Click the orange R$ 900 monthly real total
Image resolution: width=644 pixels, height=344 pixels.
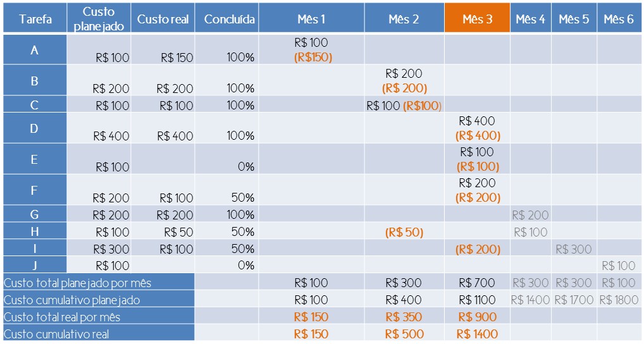tap(477, 317)
